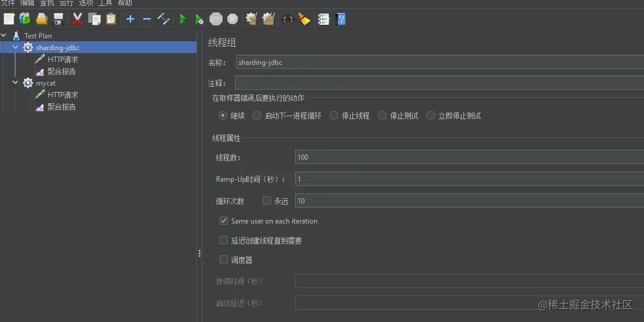Open Search with the binoculars icon
Viewport: 644px width, 322px height.
[x=288, y=19]
